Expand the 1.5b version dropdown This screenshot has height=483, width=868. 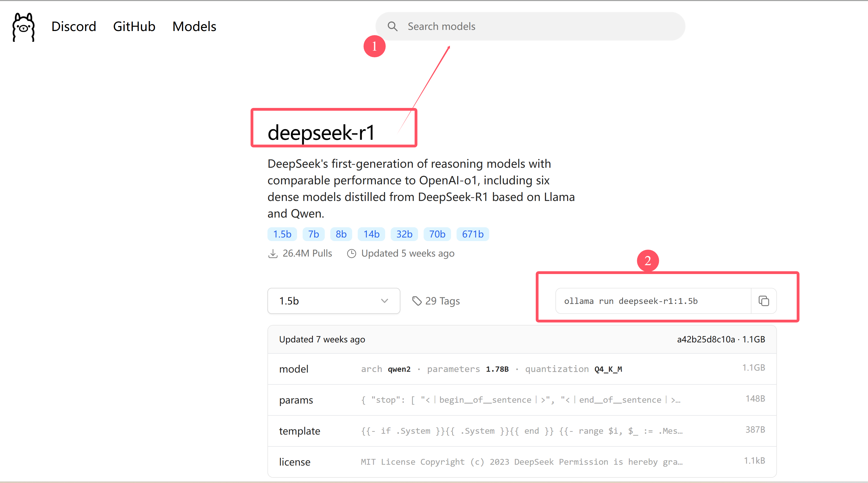(334, 301)
